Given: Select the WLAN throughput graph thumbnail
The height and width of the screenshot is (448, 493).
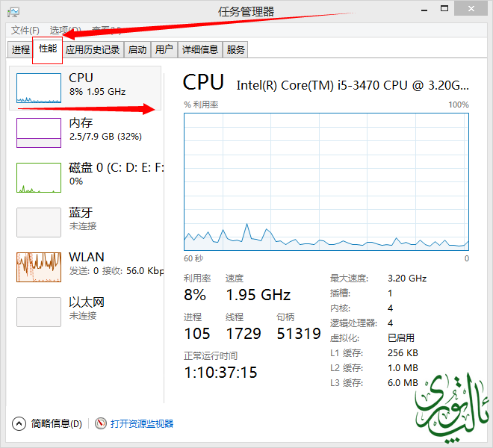Looking at the screenshot, I should (x=39, y=267).
